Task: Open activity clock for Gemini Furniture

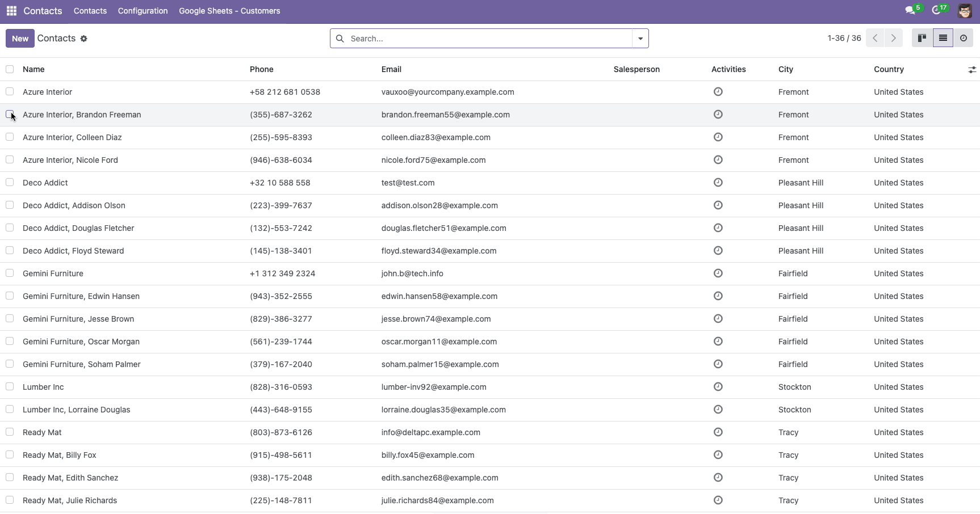Action: pyautogui.click(x=718, y=273)
